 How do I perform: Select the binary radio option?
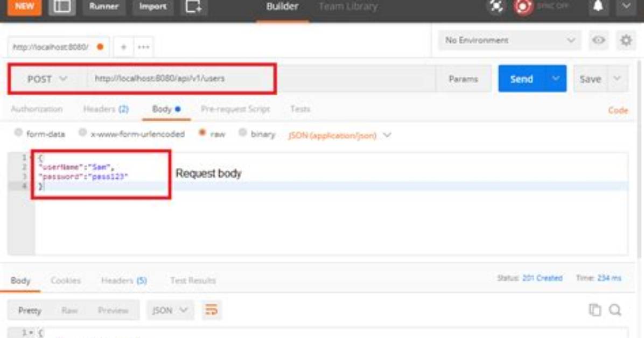pos(242,132)
